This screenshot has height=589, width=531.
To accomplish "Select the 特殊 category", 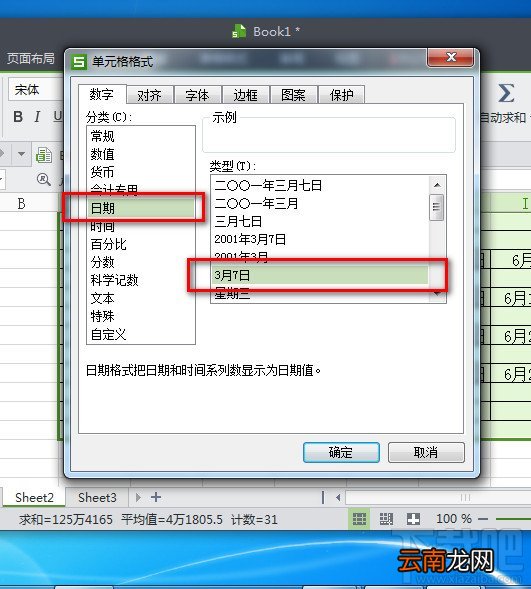I will coord(141,316).
